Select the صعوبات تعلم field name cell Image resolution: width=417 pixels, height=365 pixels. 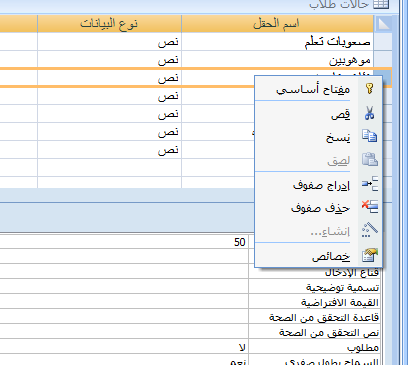[277, 42]
